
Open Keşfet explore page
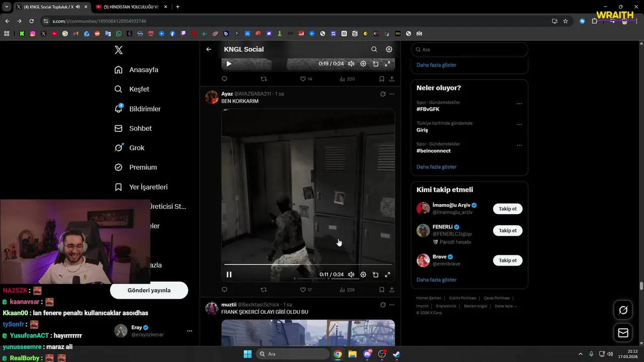(x=132, y=89)
